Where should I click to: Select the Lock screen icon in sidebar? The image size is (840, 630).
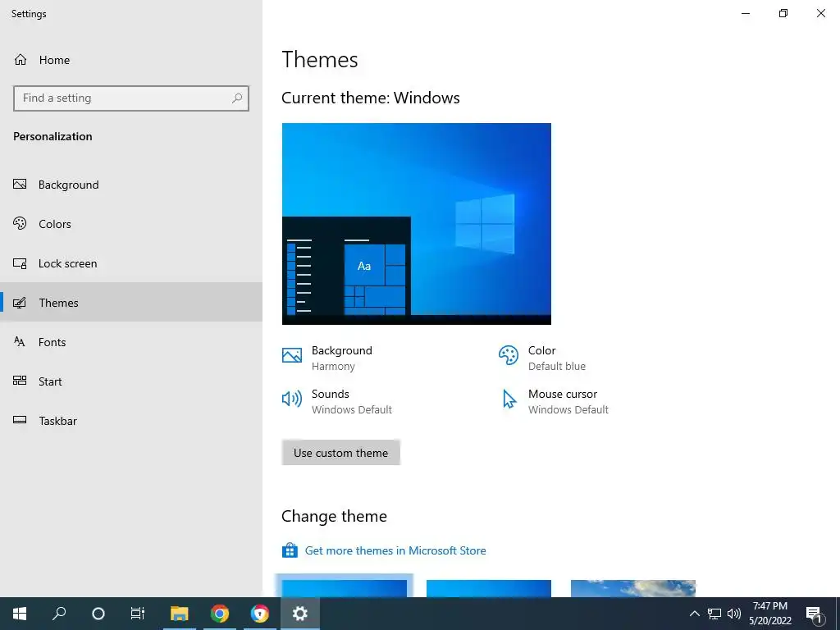coord(20,263)
